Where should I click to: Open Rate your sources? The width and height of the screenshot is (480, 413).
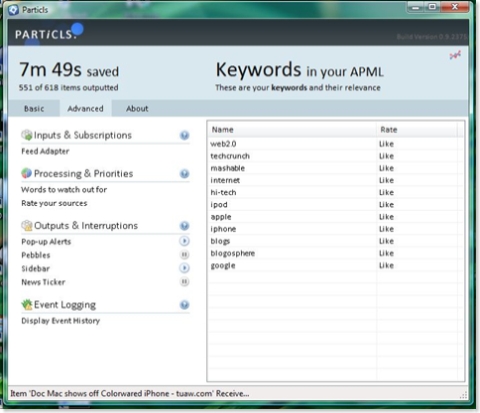tap(54, 203)
